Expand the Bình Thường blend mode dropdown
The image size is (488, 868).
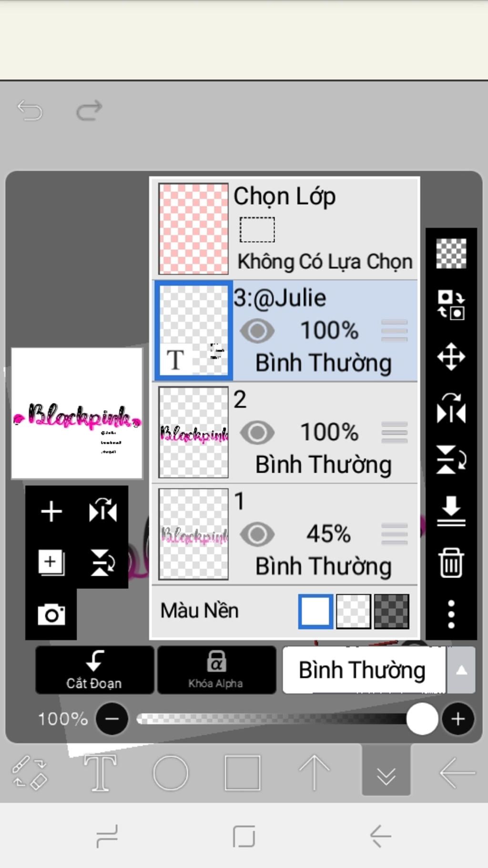(363, 670)
